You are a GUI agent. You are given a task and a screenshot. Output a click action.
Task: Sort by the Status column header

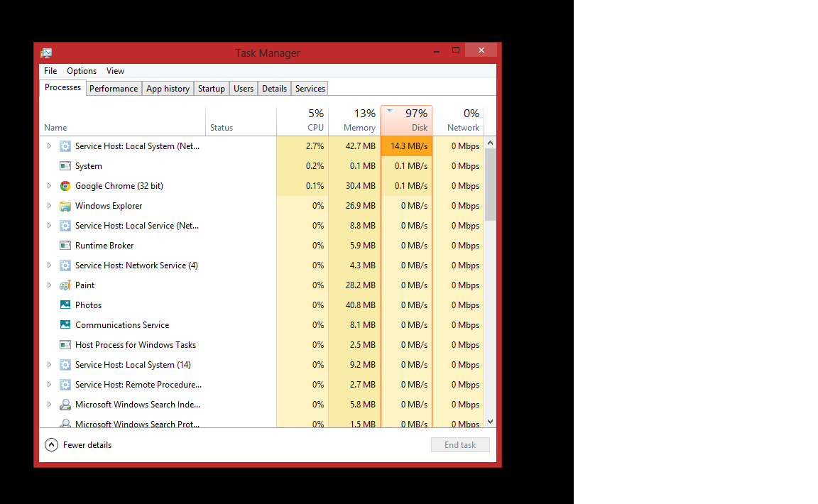tap(241, 121)
